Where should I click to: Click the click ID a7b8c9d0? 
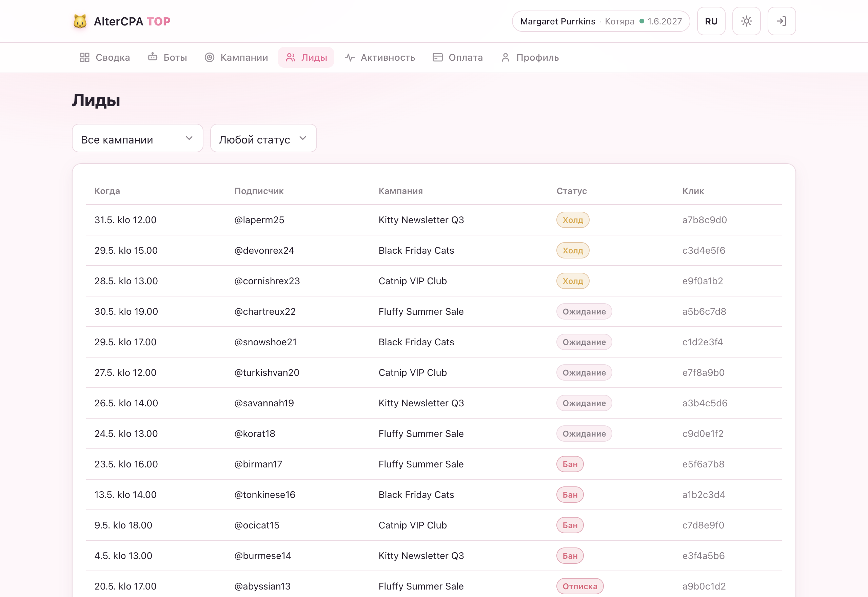pos(704,220)
